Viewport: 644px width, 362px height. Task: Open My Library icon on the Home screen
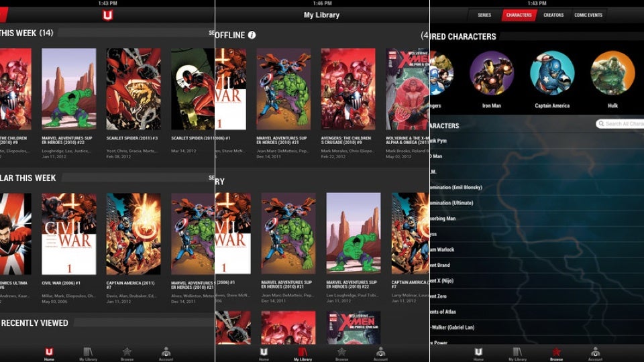point(89,353)
